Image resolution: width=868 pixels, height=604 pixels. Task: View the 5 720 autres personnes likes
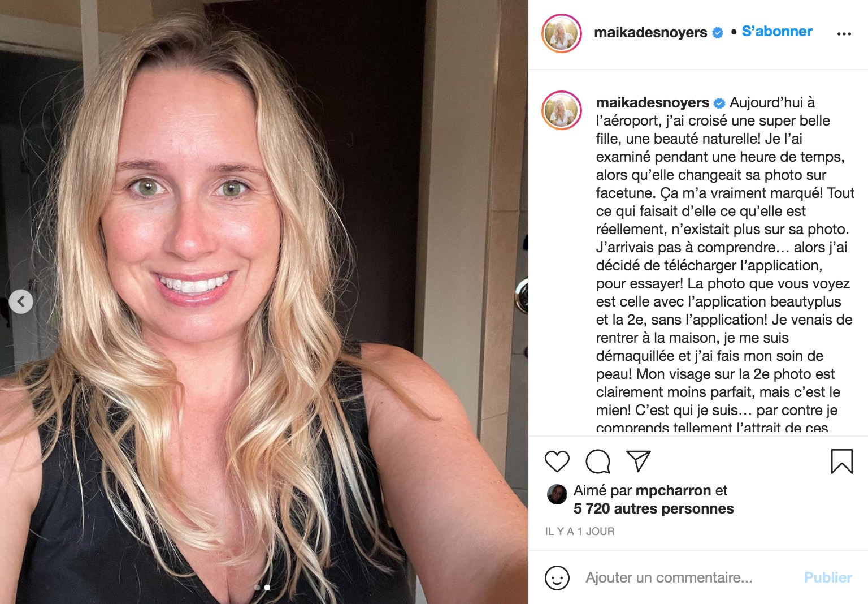pos(653,508)
